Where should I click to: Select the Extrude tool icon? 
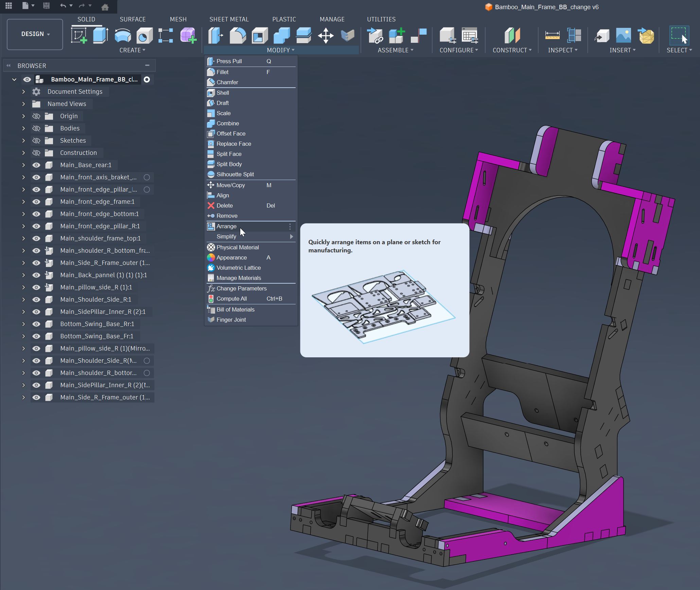pyautogui.click(x=101, y=35)
